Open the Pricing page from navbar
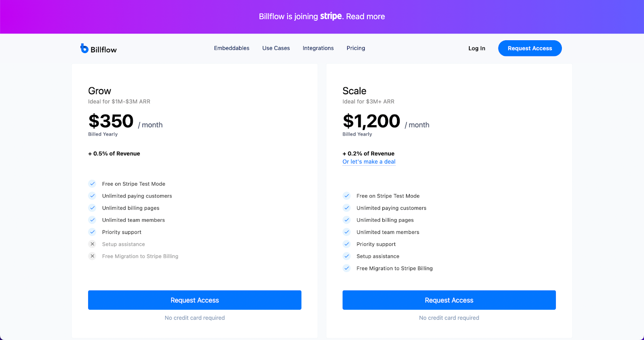Screen dimensions: 644x340 [356, 48]
